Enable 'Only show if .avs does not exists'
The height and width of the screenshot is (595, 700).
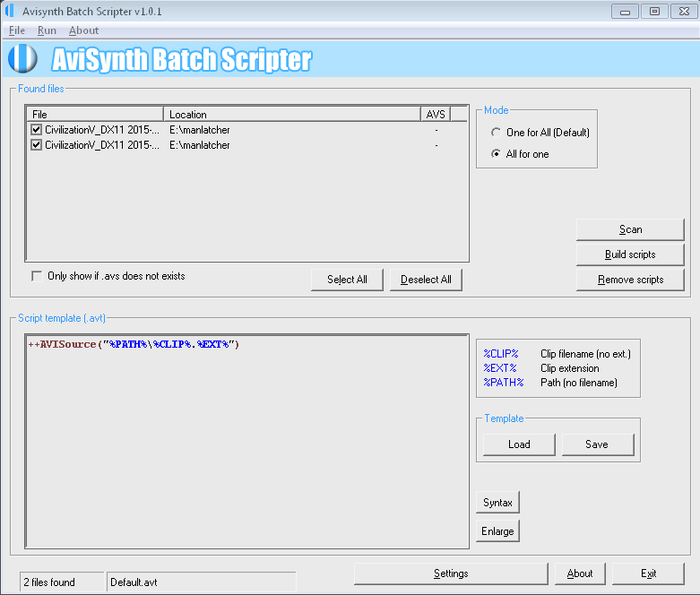[x=37, y=276]
